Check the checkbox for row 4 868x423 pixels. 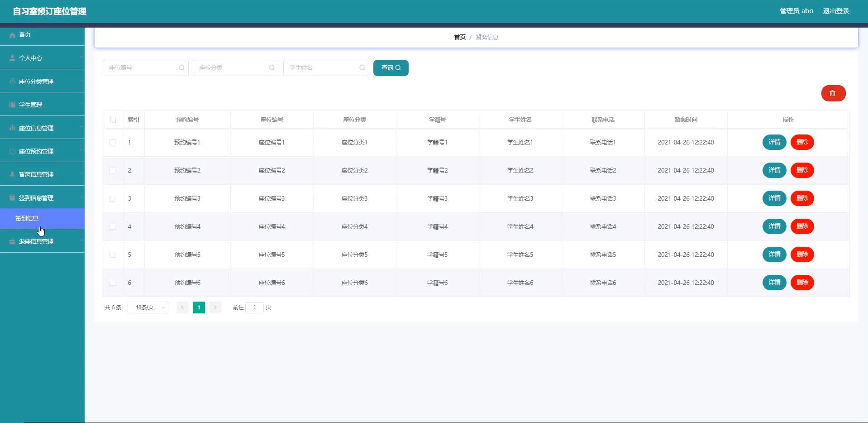112,227
